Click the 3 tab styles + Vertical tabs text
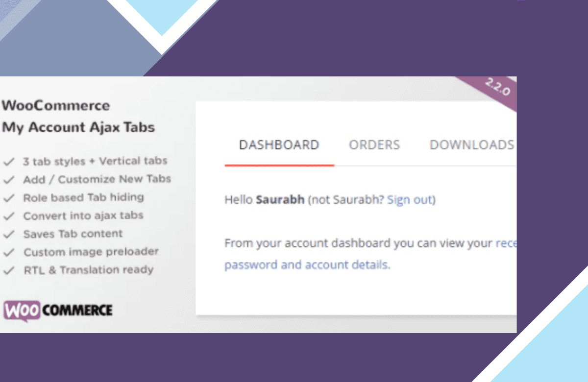Viewport: 588px width, 382px height. 95,161
